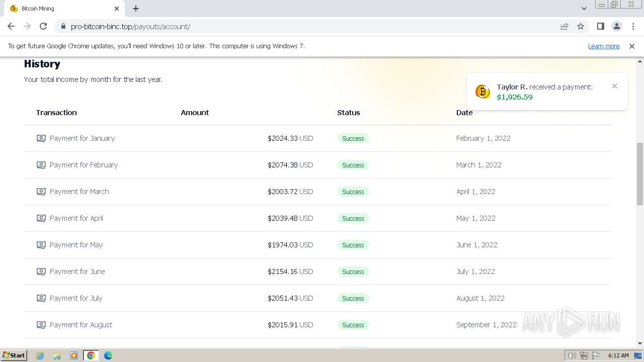Select 'Payment for March' text
The width and height of the screenshot is (644, 362).
coord(79,192)
